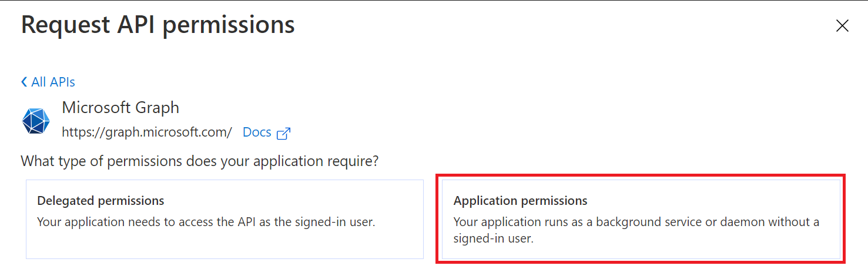Go back via the All APIs link
This screenshot has height=272, width=868.
click(53, 82)
